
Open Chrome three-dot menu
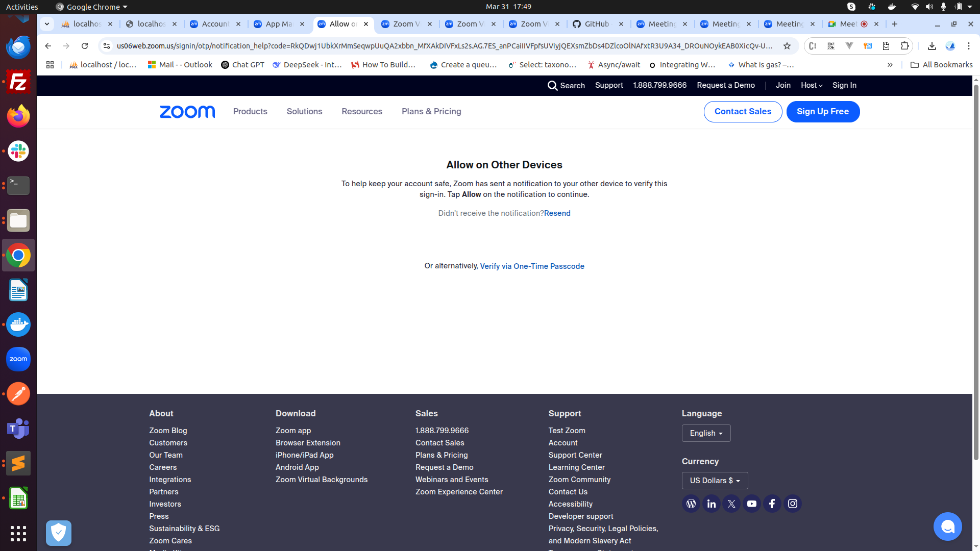(x=969, y=46)
